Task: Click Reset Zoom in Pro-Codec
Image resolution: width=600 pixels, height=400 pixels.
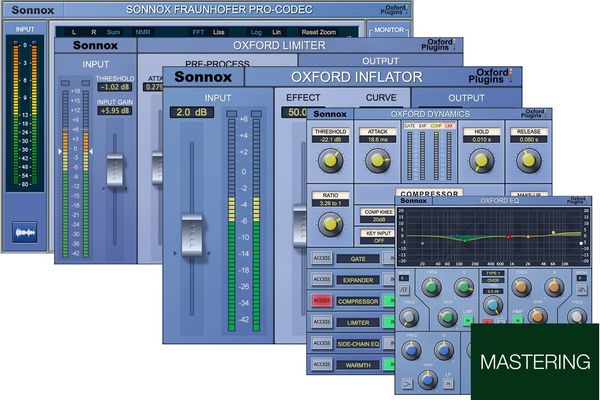Action: (319, 32)
